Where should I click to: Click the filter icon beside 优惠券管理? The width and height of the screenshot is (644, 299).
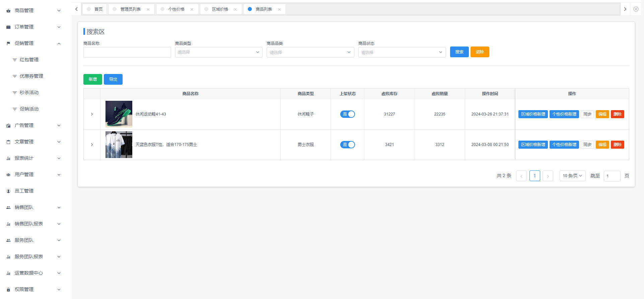click(15, 76)
